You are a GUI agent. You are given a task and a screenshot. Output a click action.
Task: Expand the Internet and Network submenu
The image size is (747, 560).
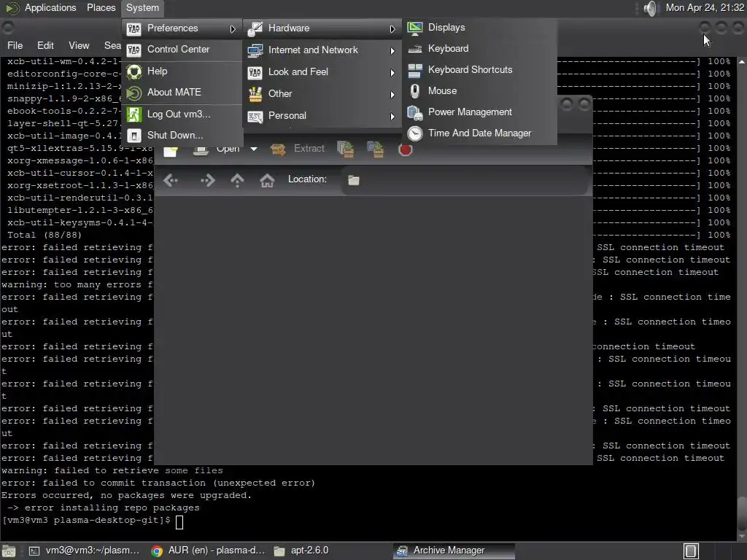click(392, 50)
